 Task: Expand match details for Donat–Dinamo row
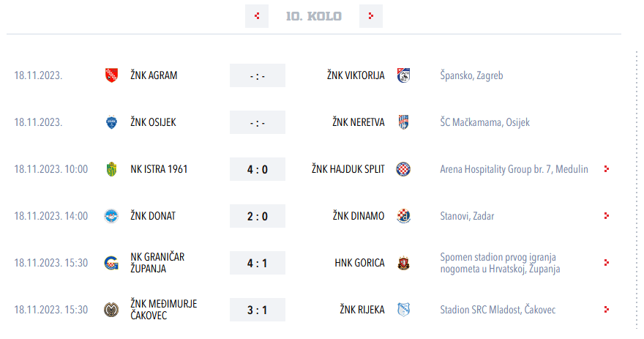click(606, 216)
